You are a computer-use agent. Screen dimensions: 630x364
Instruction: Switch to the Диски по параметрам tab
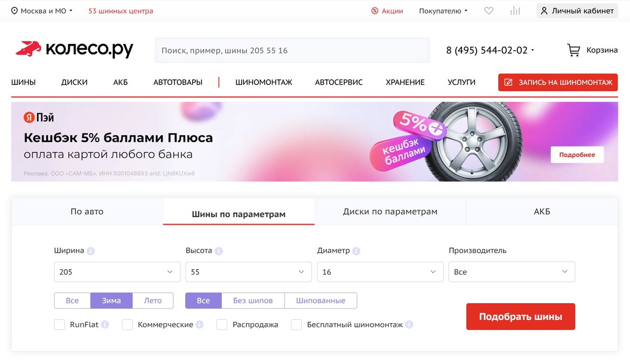coord(390,212)
